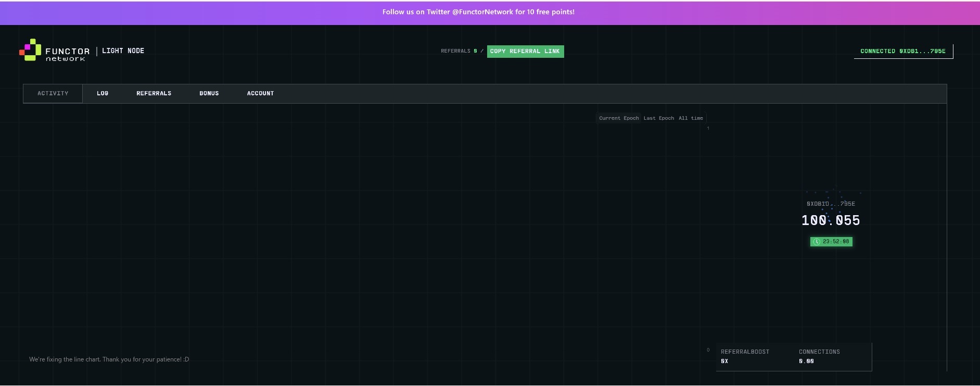The image size is (980, 386).
Task: Click the REFERRALS 0 counter text
Action: click(x=459, y=51)
